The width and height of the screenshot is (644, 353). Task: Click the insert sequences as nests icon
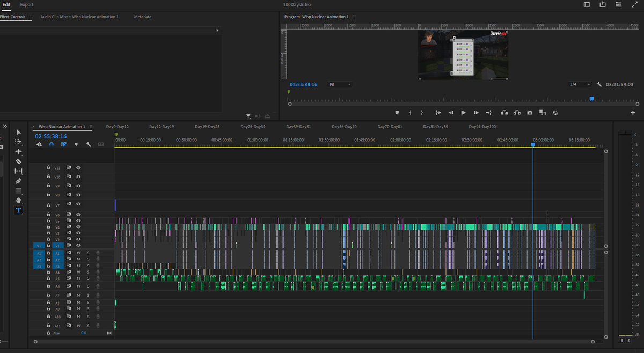tap(39, 144)
